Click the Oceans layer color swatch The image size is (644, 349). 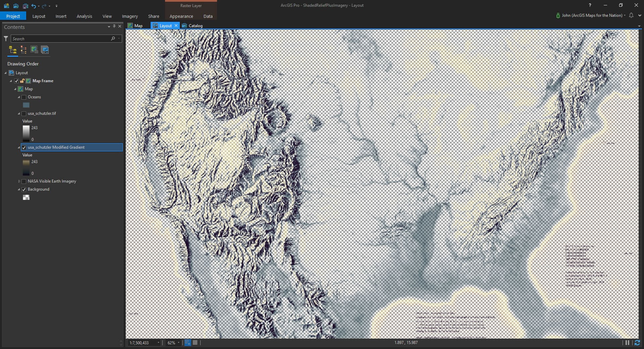point(26,105)
